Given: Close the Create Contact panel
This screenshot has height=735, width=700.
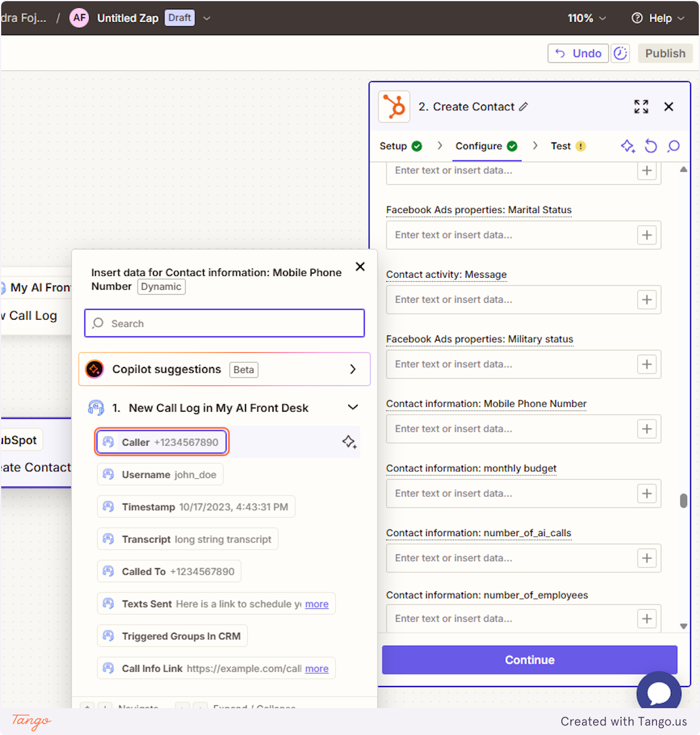Looking at the screenshot, I should [668, 107].
